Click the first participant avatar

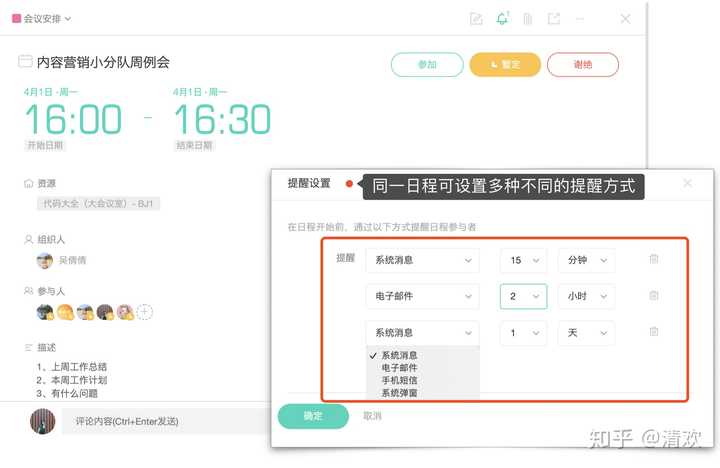pyautogui.click(x=45, y=312)
